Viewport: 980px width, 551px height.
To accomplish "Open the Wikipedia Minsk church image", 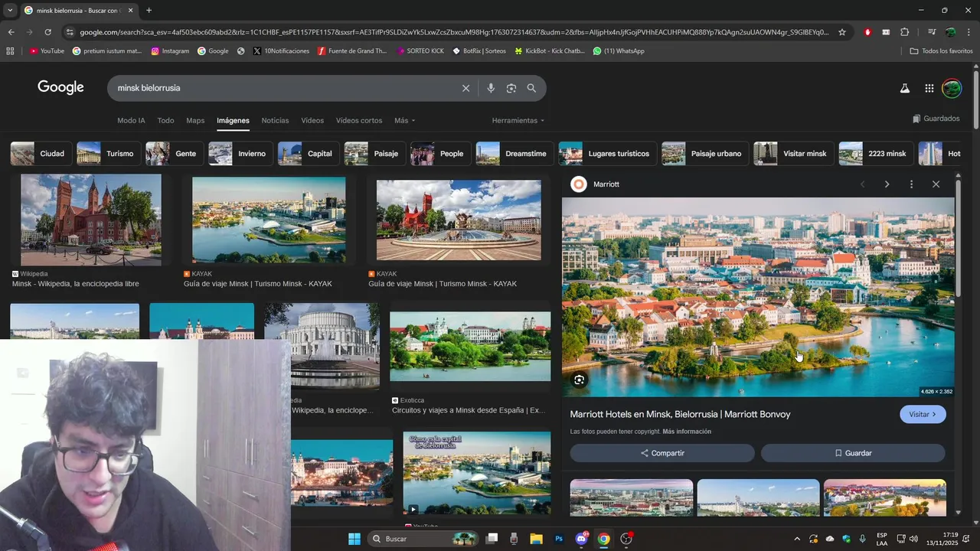I will pyautogui.click(x=91, y=220).
